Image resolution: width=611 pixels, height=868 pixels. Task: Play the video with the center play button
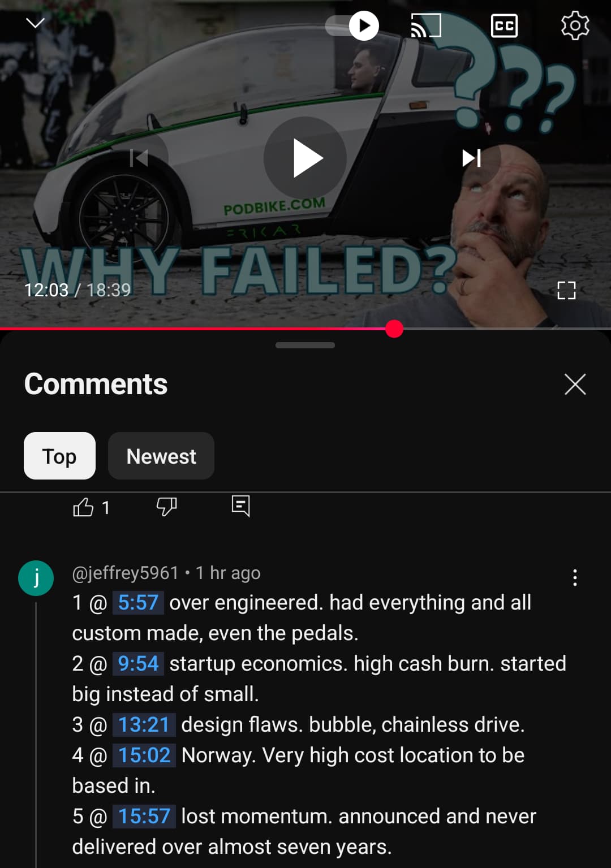tap(305, 158)
